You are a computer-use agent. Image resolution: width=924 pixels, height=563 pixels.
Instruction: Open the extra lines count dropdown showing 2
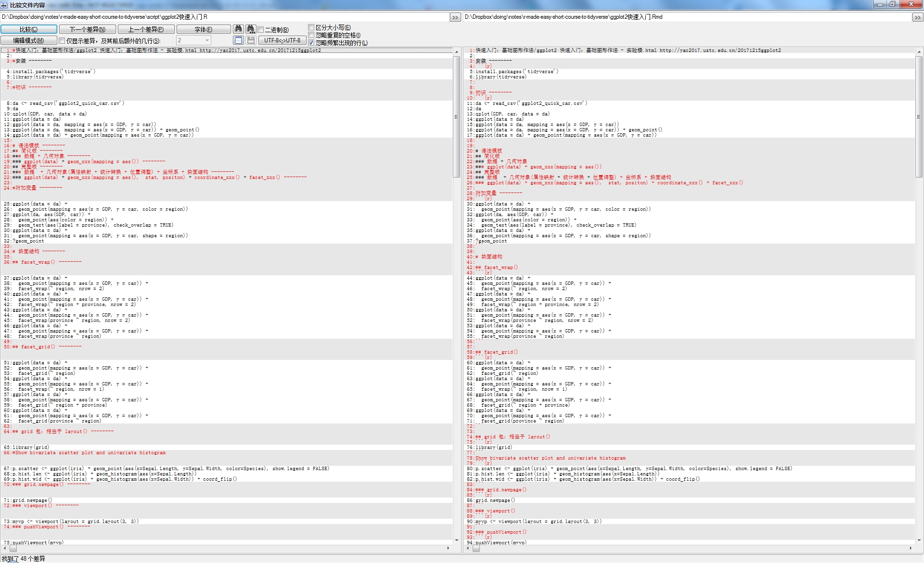click(x=193, y=40)
